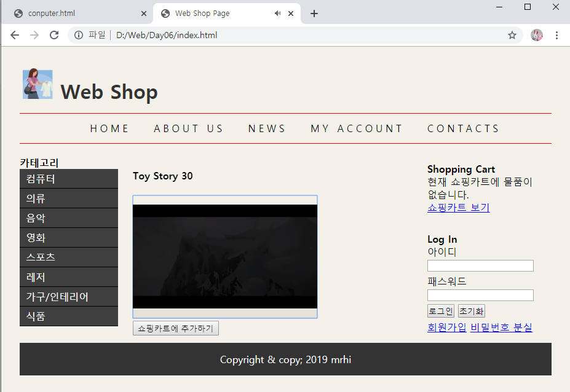Mute the Web Shop Page tab audio

click(x=278, y=14)
